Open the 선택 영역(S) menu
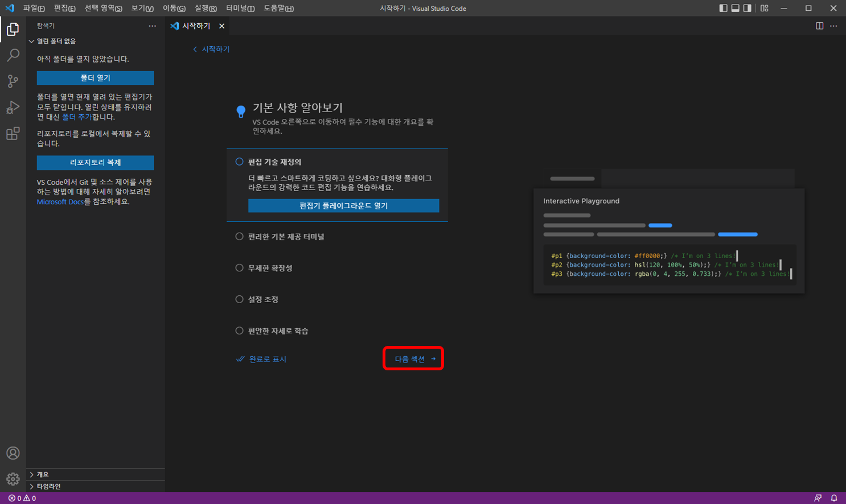Viewport: 846px width, 504px height. click(103, 8)
